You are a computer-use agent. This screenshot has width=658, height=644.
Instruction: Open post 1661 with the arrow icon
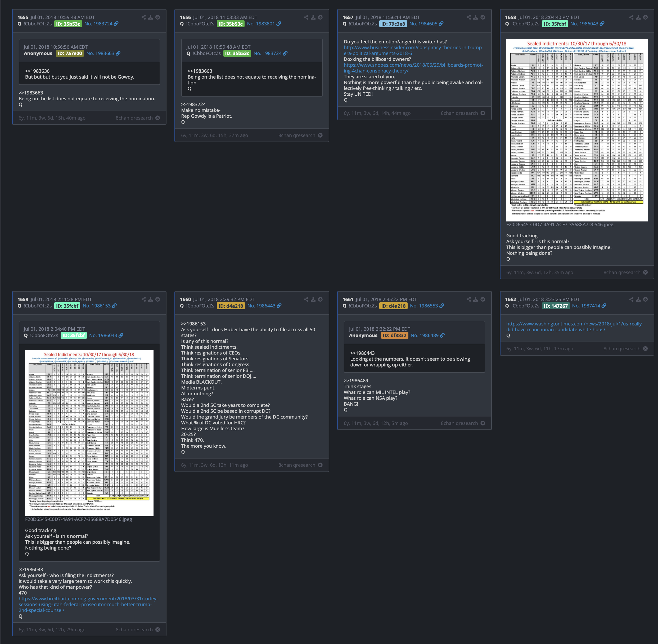(483, 299)
